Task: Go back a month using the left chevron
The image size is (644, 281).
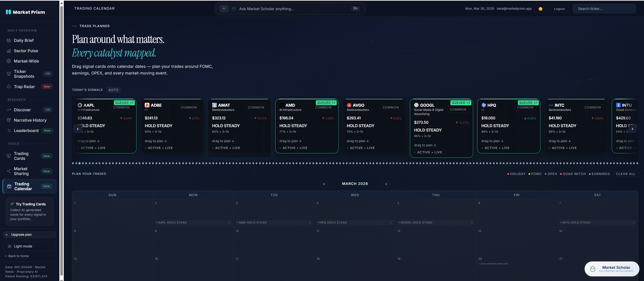Action: pyautogui.click(x=324, y=184)
